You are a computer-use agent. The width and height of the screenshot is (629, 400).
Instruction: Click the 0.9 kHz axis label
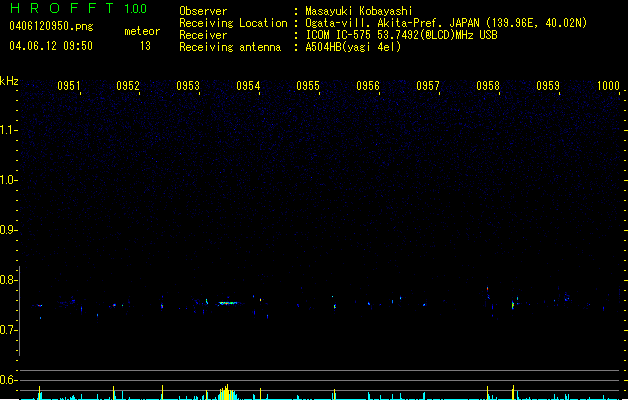pyautogui.click(x=8, y=230)
